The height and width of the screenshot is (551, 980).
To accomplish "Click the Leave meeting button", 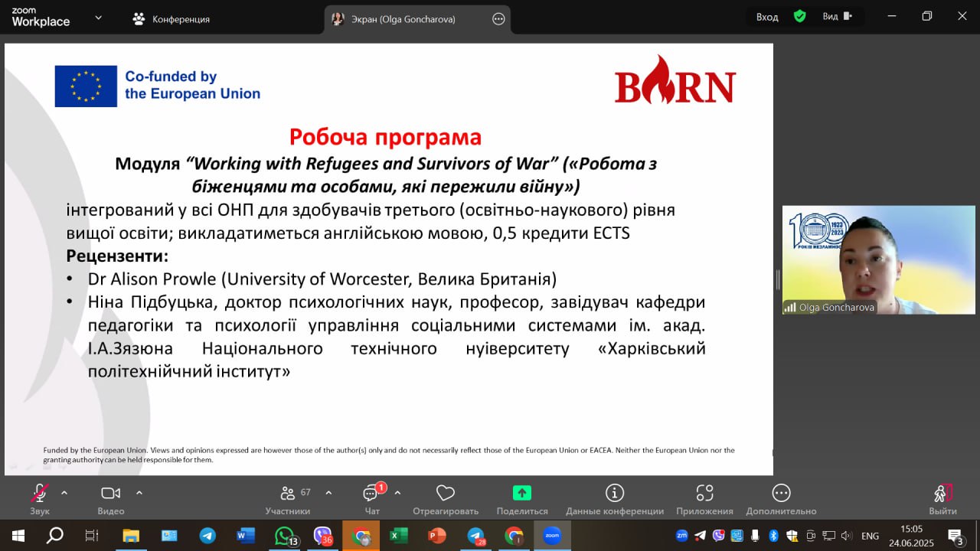I will click(942, 498).
